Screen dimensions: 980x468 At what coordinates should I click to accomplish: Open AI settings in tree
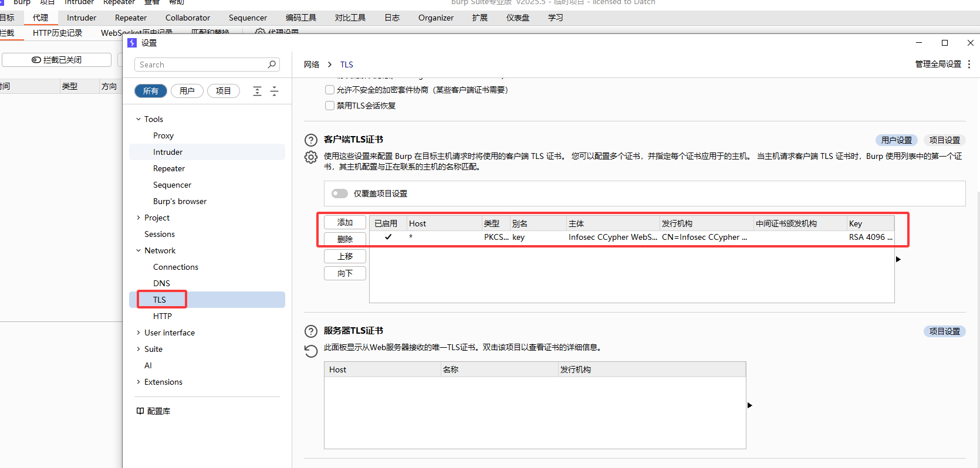point(148,365)
